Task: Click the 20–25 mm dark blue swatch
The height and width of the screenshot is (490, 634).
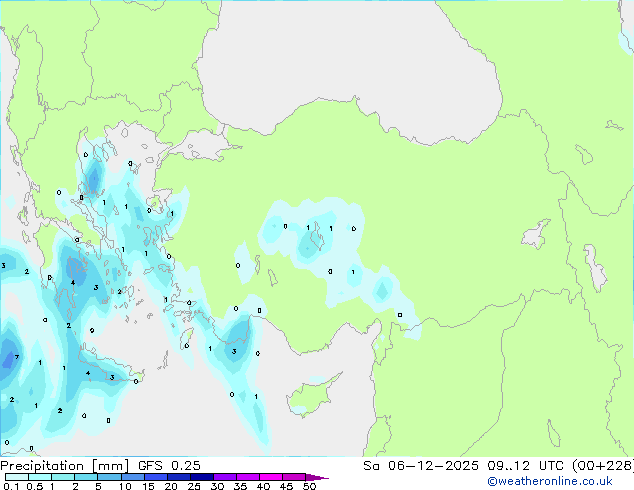Action: click(179, 477)
